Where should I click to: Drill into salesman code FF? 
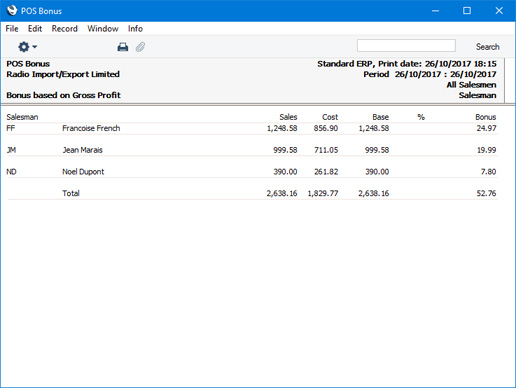tap(11, 128)
